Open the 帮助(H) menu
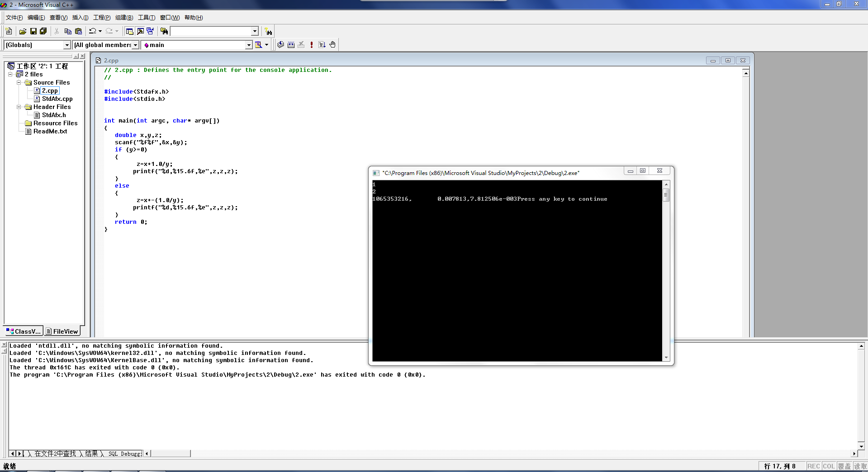The height and width of the screenshot is (472, 868). (194, 18)
